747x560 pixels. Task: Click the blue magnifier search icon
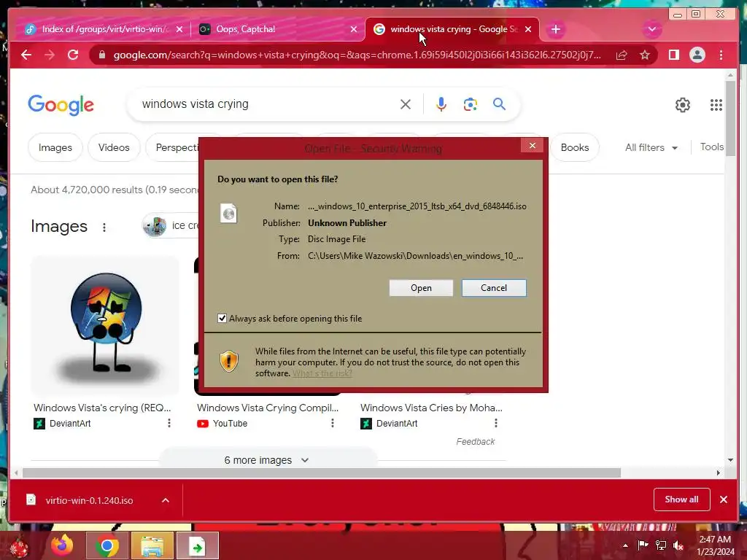pyautogui.click(x=499, y=104)
